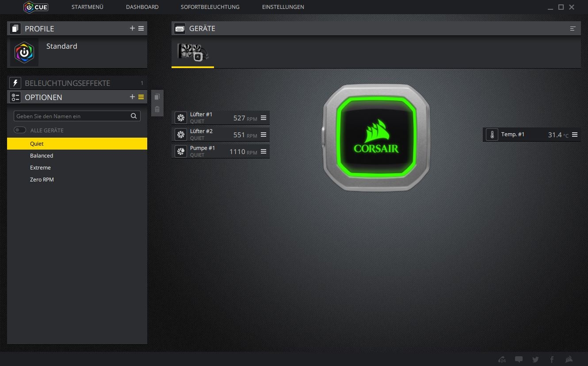Close the iCUE window
588x366 pixels.
(x=572, y=7)
